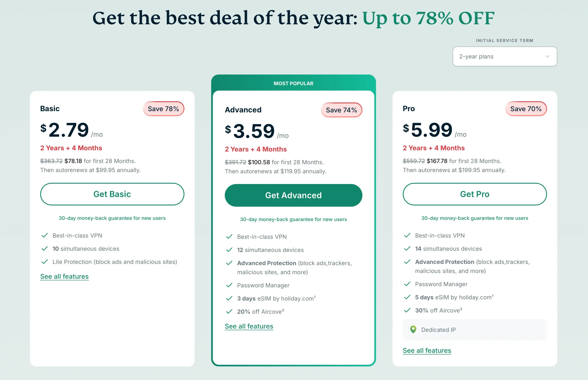Viewport: 588px width, 380px height.
Task: Click the Save 74% badge on Advanced
Action: (342, 110)
